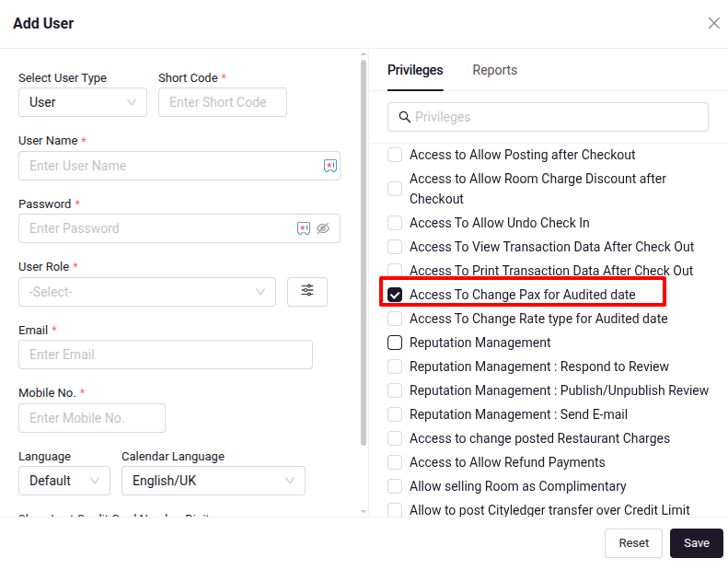This screenshot has height=570, width=728.
Task: Check Access to Allow Room Charge Discount after Checkout
Action: click(x=395, y=189)
